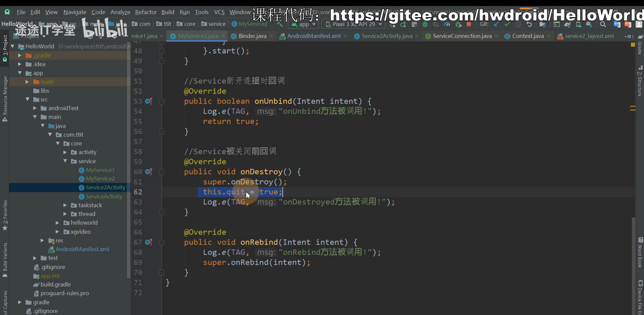The width and height of the screenshot is (644, 315).
Task: Click the Apply Code Changes icon
Action: point(414,24)
